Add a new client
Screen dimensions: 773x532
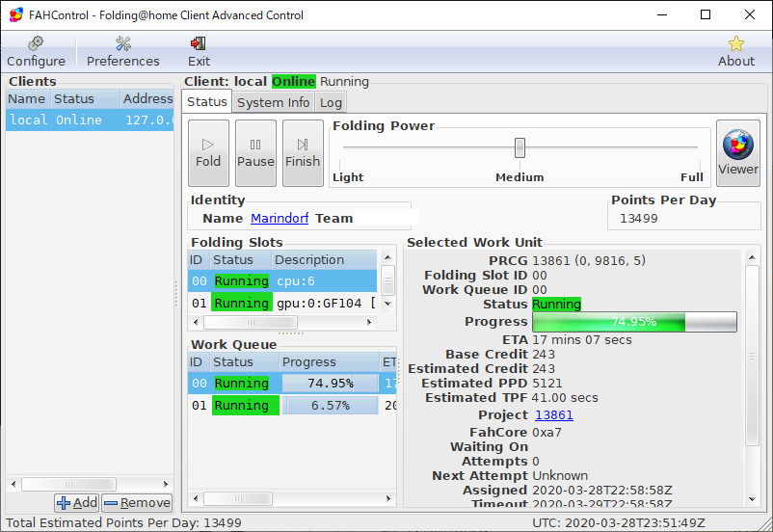[x=77, y=502]
